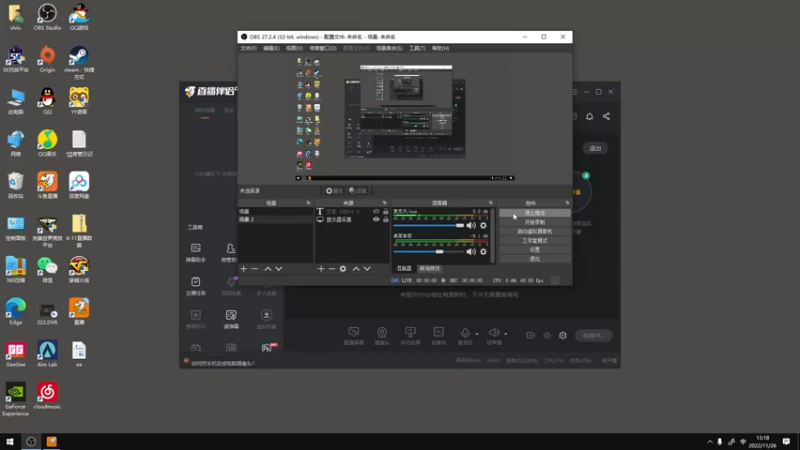The image size is (800, 450).
Task: Open source 属性 with the gear button
Action: (x=334, y=191)
